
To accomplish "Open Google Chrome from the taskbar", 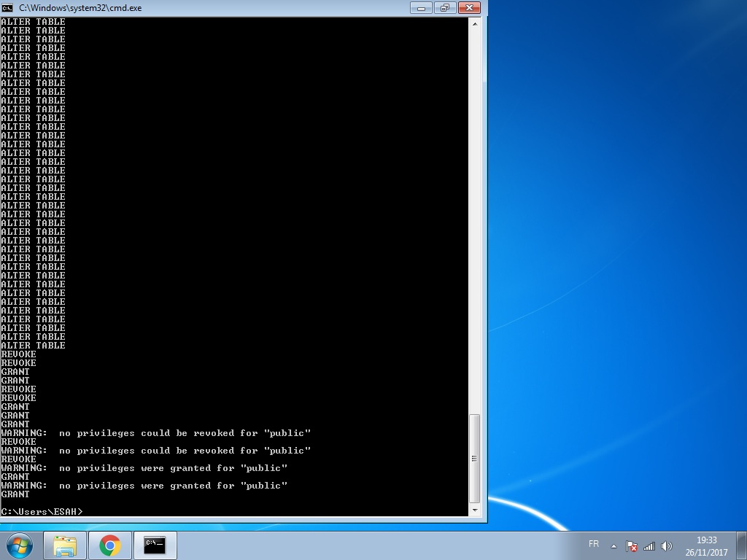I will coord(110,545).
